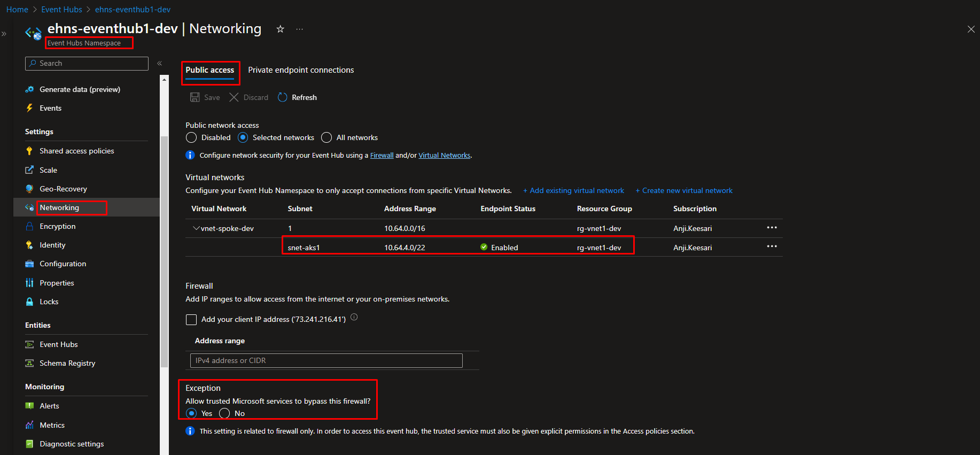Click the Identity key icon
The image size is (980, 455).
[x=29, y=245]
